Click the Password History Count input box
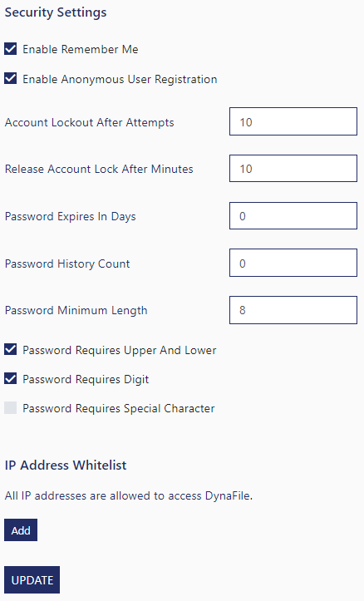The image size is (364, 601). [293, 263]
